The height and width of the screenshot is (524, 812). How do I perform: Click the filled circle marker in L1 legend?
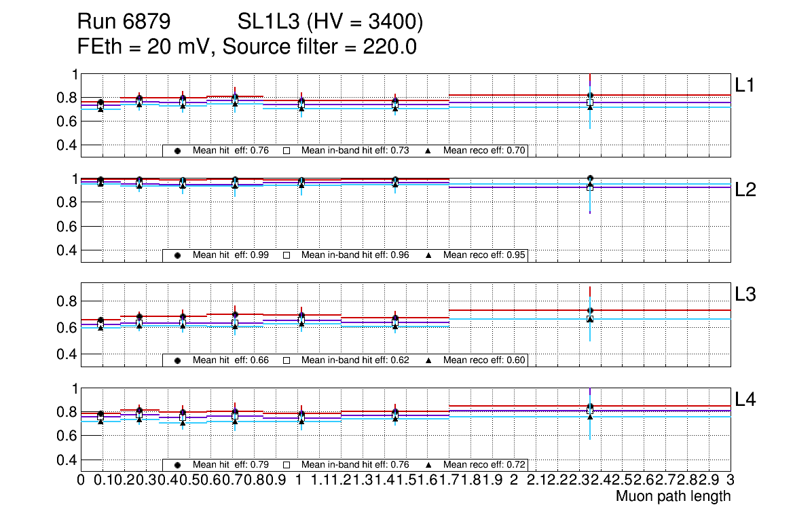click(178, 151)
